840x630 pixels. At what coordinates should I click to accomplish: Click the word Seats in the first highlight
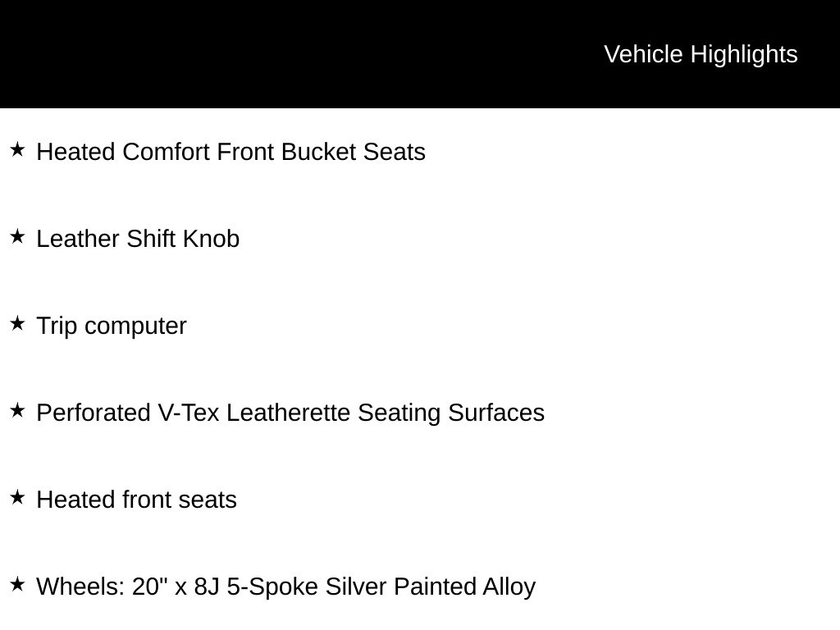(395, 152)
